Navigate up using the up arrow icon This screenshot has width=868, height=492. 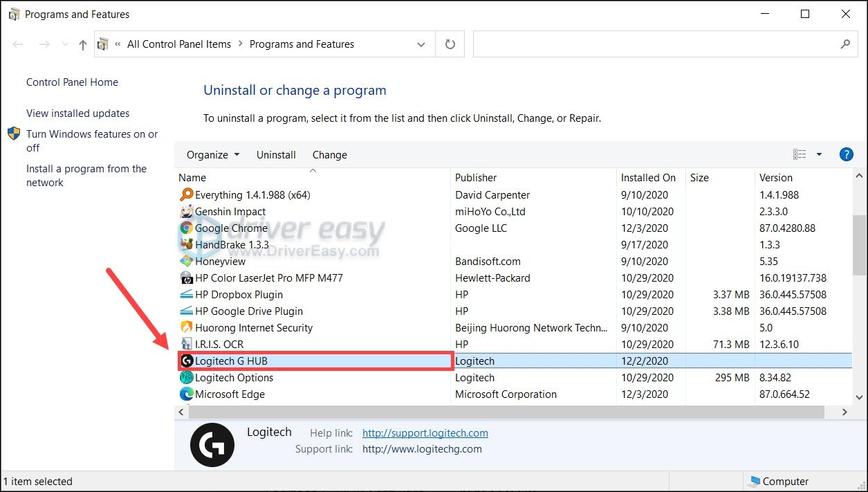pyautogui.click(x=83, y=44)
